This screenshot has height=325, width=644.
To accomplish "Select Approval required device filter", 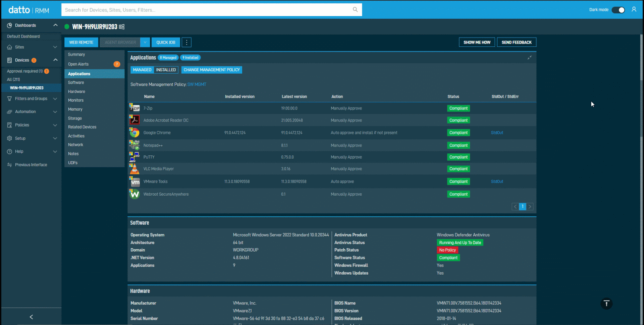I will tap(25, 71).
